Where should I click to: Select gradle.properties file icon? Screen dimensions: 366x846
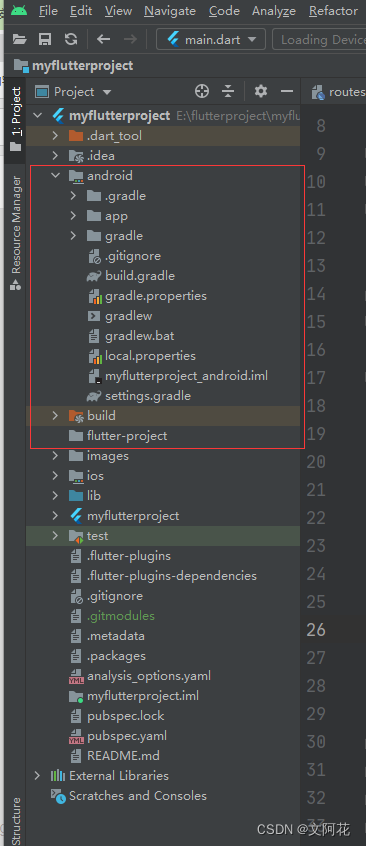tap(95, 296)
